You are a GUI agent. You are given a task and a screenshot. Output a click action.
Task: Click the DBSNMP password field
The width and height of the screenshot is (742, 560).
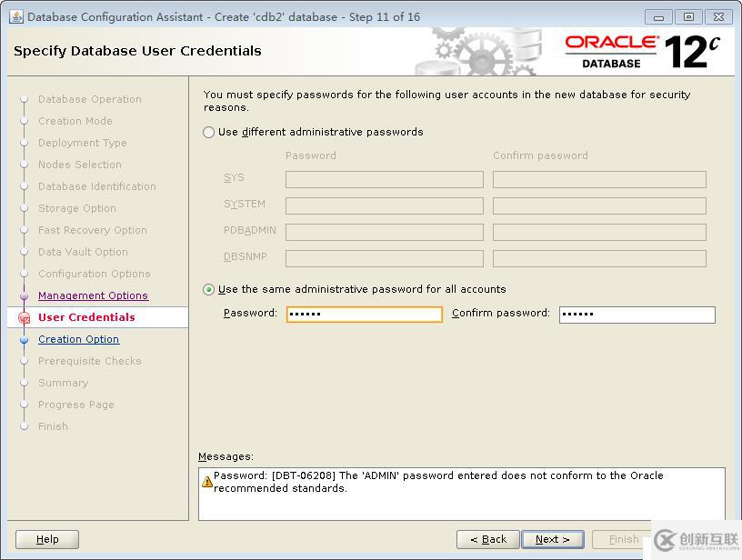pos(385,259)
